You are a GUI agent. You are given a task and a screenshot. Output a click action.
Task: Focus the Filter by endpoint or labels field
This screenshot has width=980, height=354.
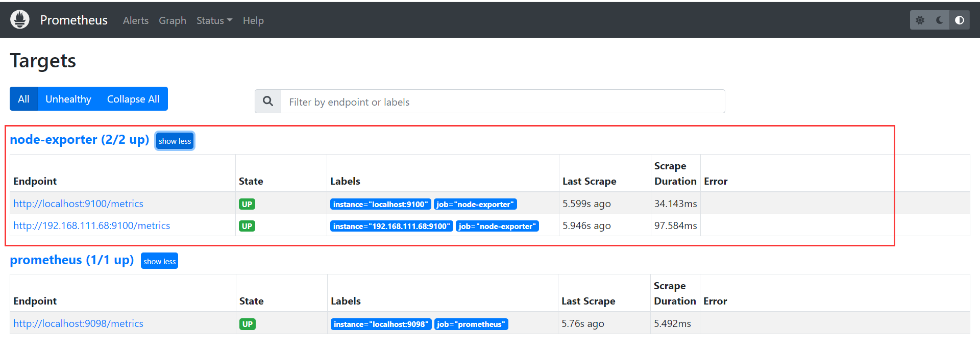coord(503,102)
